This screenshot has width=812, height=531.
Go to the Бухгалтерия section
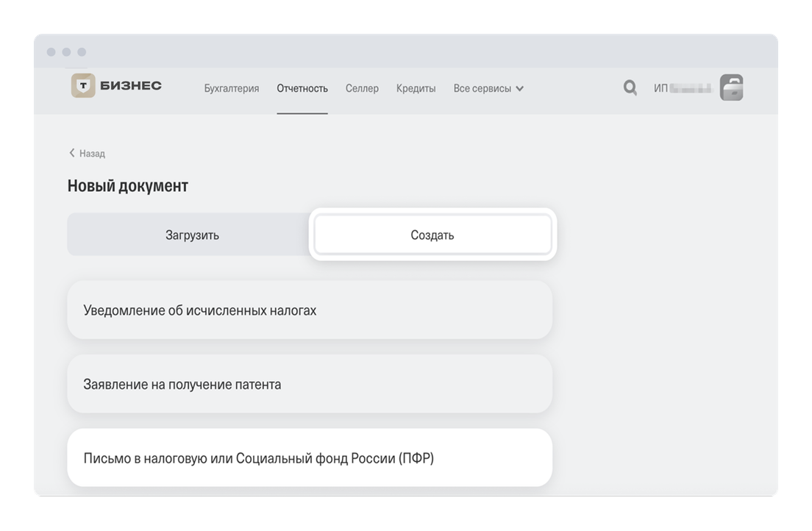(x=232, y=88)
